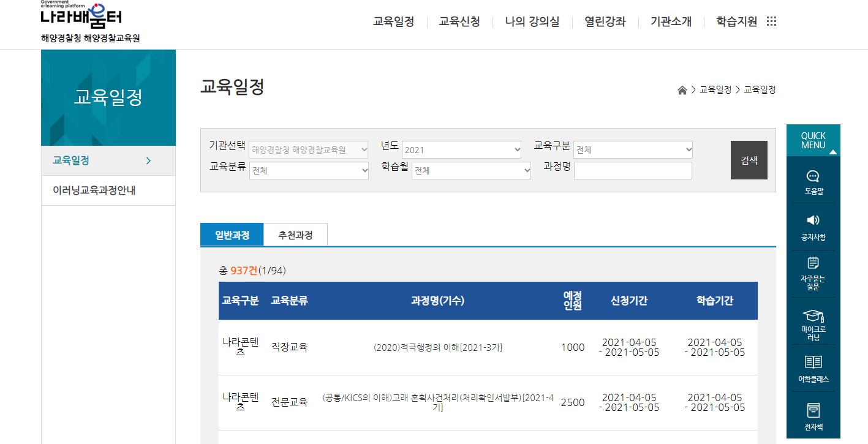Image resolution: width=868 pixels, height=444 pixels.
Task: Open 자주묻는질문 FAQ icon
Action: (813, 270)
